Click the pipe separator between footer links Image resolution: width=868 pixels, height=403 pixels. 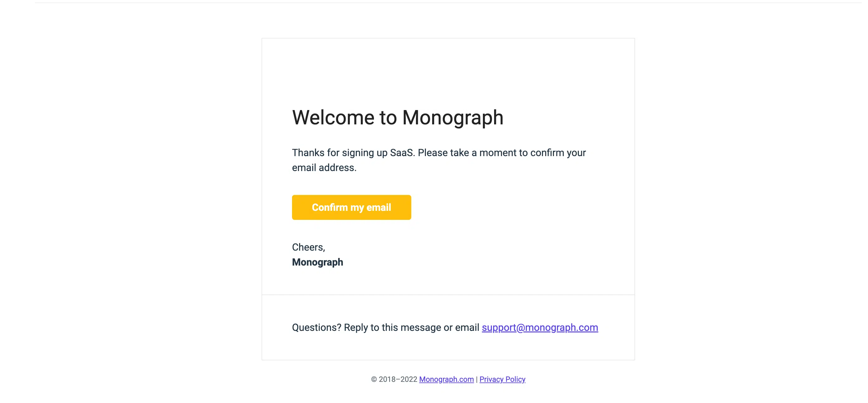[476, 379]
